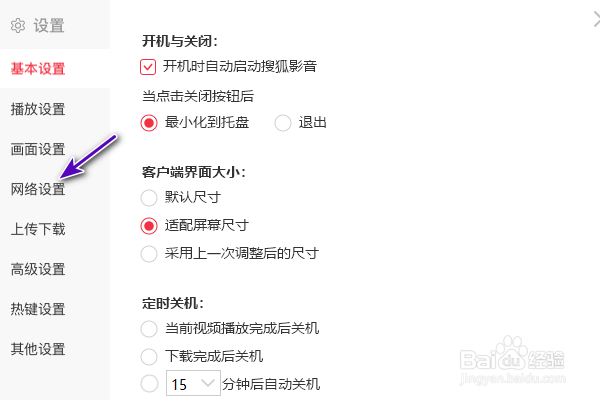Choose last adjusted size radio option
Viewport: 600px width, 400px height.
[149, 253]
